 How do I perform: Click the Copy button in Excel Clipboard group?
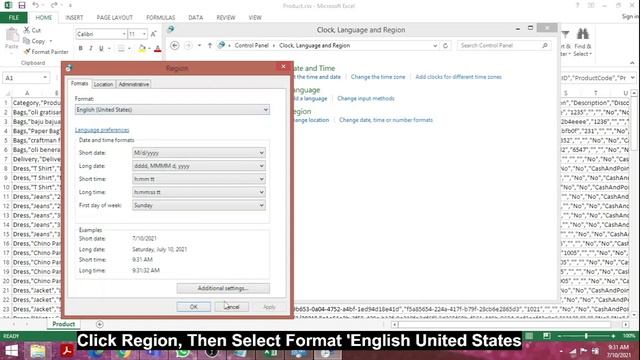(x=35, y=41)
